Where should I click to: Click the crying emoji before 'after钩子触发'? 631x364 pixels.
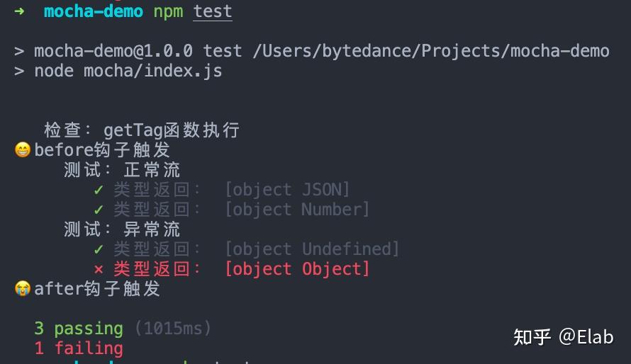(x=23, y=288)
